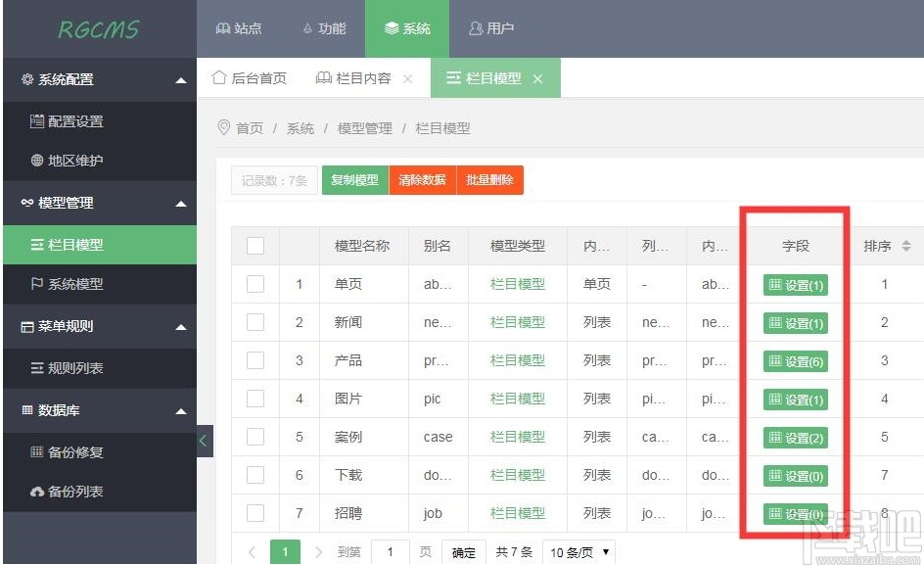Check the checkbox for 招聘 row
The height and width of the screenshot is (565, 924).
[x=255, y=513]
